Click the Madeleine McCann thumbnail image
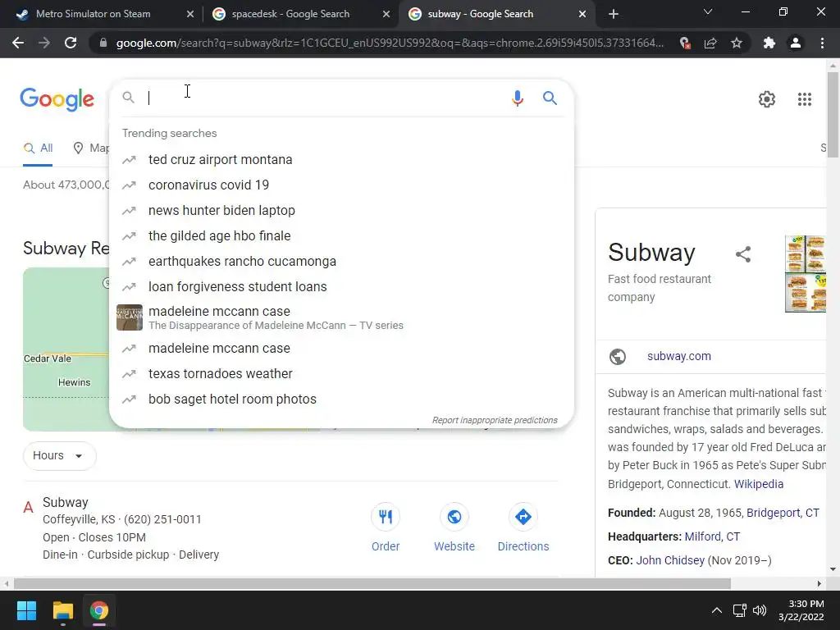The image size is (840, 630). [130, 317]
